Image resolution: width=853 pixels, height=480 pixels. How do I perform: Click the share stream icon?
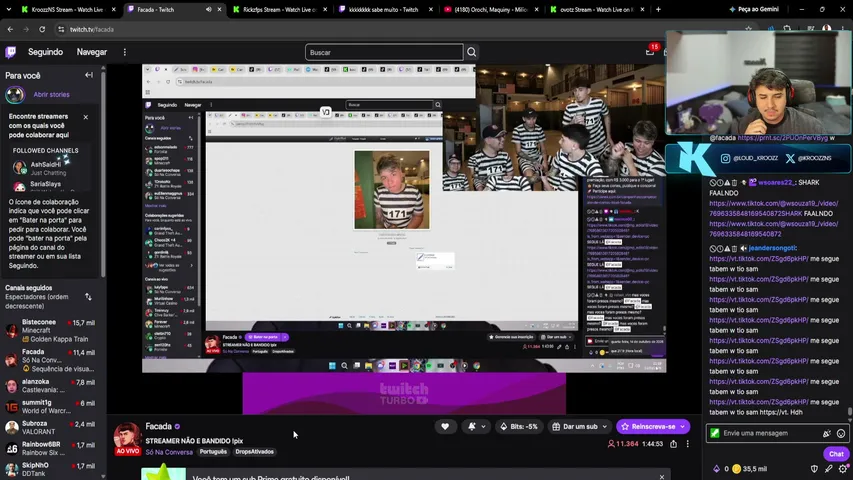(673, 444)
